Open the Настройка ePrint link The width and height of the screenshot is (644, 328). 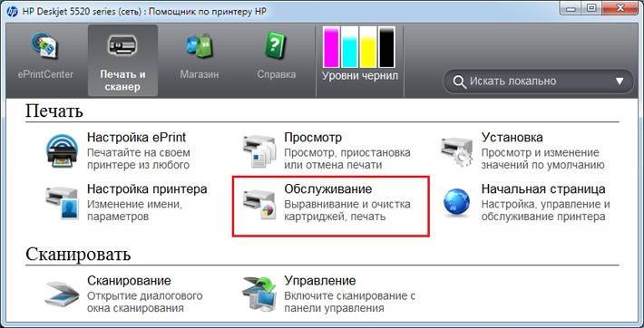tap(136, 137)
